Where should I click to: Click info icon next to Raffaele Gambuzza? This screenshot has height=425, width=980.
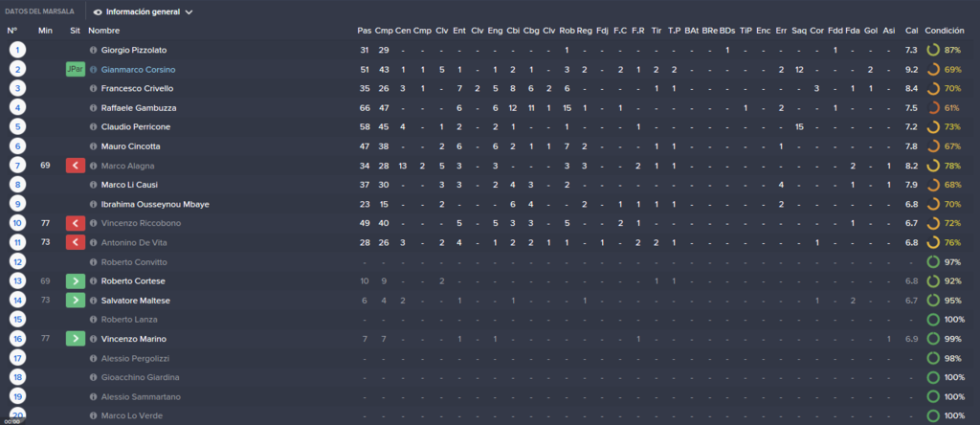93,108
